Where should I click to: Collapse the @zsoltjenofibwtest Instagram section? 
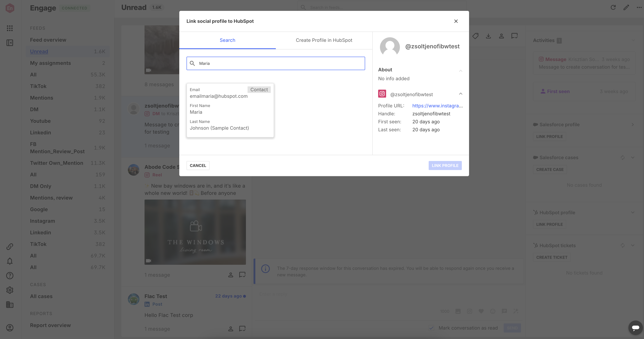(x=461, y=94)
